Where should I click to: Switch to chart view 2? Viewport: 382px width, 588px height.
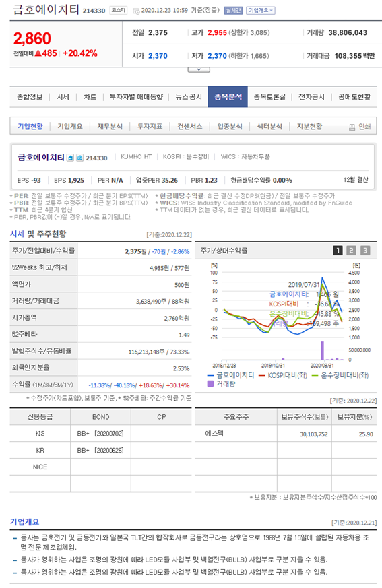click(x=351, y=250)
